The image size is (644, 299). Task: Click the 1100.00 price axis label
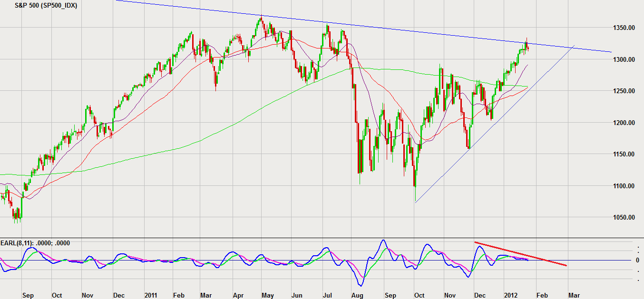624,186
